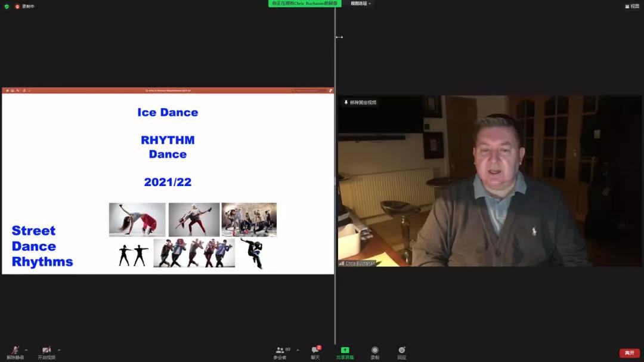Click the unmute microphone icon (解除静音)
The image size is (644, 362).
click(16, 350)
